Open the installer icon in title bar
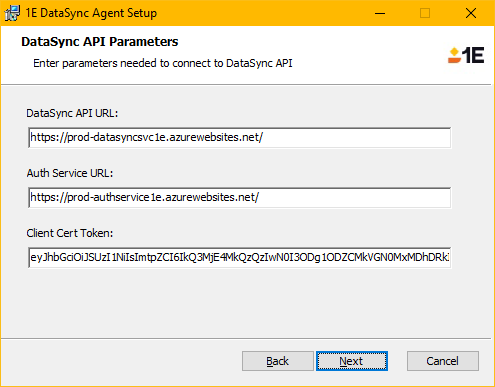Screen dimensions: 495x387 pyautogui.click(x=12, y=13)
